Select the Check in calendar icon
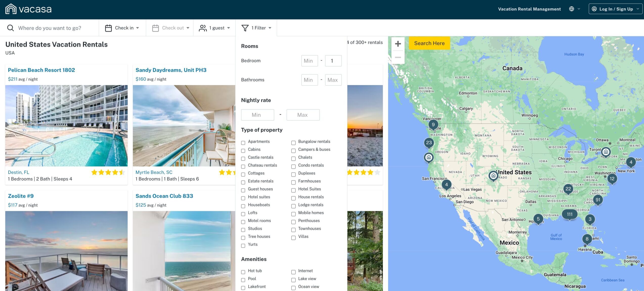The height and width of the screenshot is (291, 644). click(x=108, y=28)
